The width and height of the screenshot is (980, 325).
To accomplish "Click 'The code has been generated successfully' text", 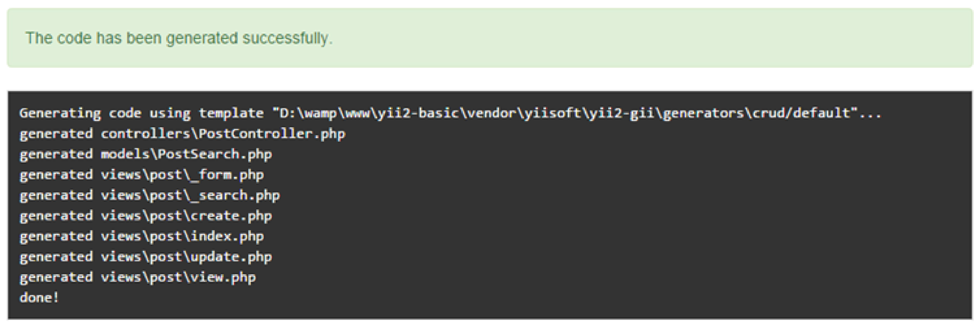I will [179, 38].
